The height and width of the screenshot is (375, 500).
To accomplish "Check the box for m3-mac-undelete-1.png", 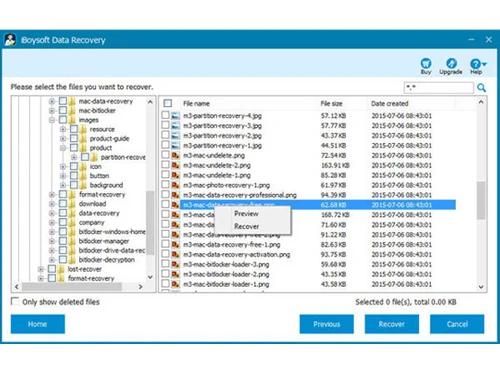I will click(x=165, y=175).
